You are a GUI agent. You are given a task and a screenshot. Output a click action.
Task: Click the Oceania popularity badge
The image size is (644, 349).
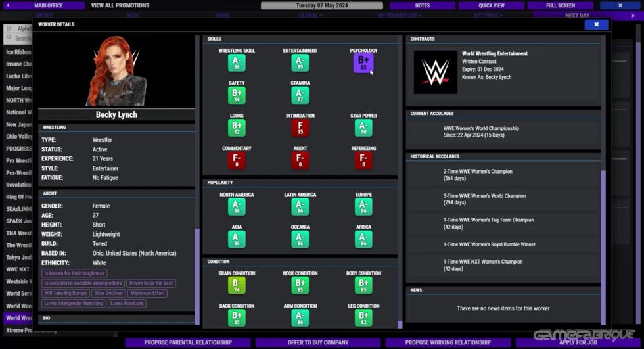pos(300,239)
